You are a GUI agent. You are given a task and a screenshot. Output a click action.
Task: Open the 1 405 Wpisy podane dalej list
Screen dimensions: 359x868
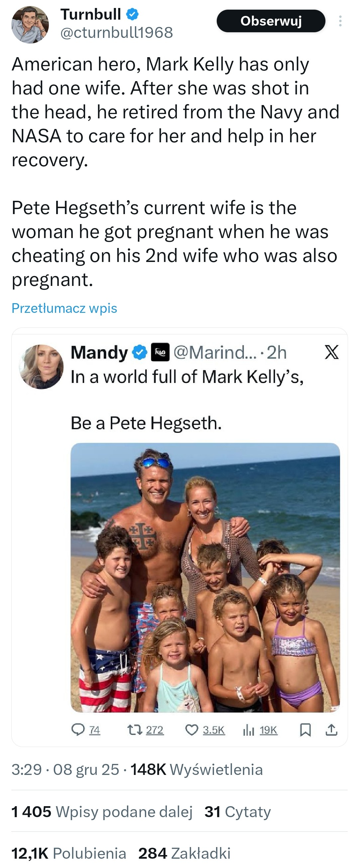102,812
